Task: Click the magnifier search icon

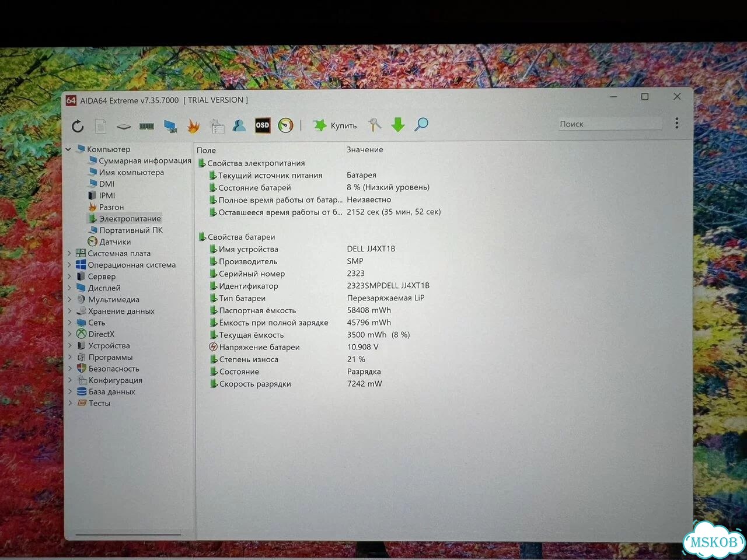Action: click(421, 124)
